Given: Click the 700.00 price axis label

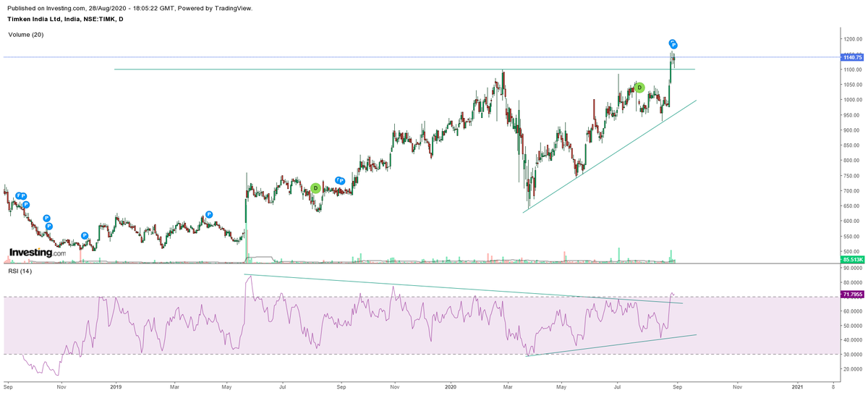Looking at the screenshot, I should click(x=853, y=191).
